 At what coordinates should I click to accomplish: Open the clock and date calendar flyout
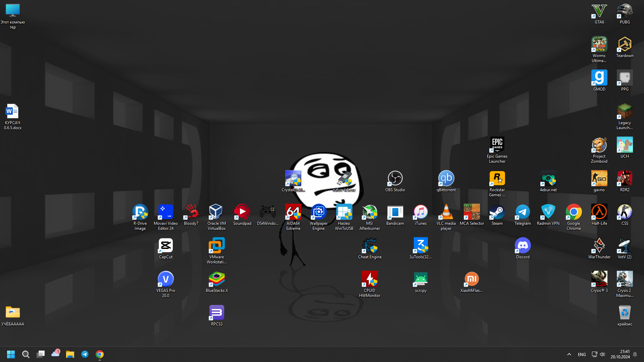[620, 354]
